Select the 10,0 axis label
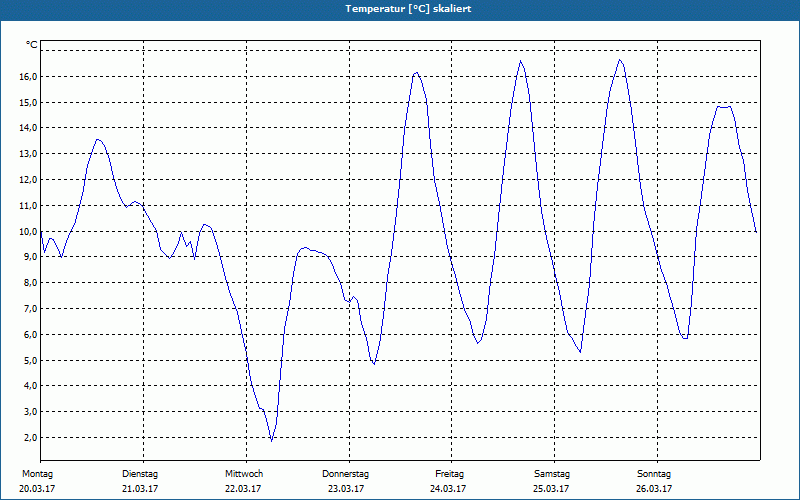The height and width of the screenshot is (500, 800). (x=28, y=232)
